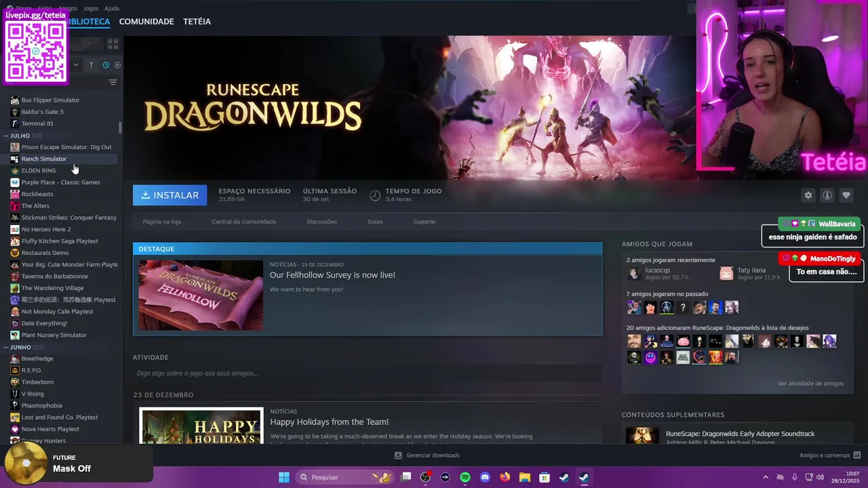Click The Alters game icon in list

tap(14, 206)
